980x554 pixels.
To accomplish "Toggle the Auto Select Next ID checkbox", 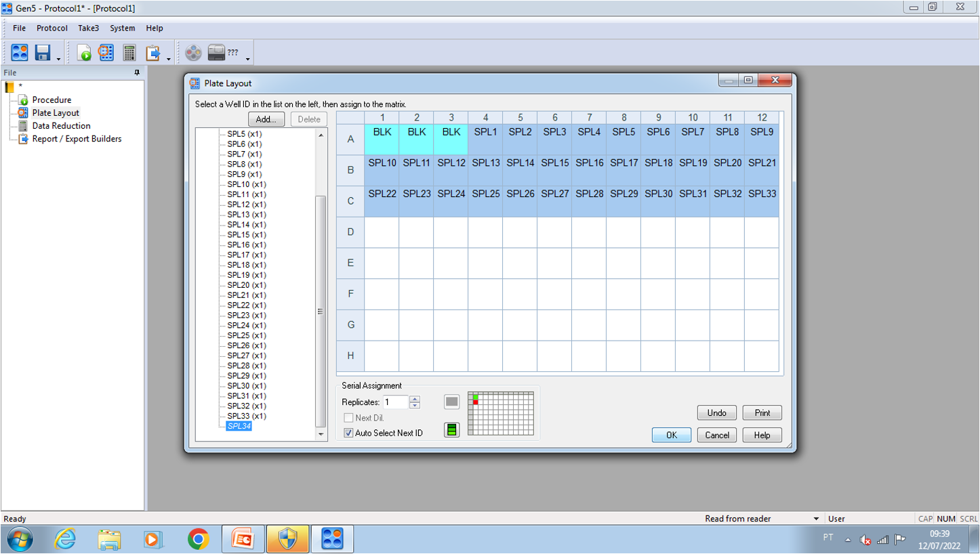I will pos(349,433).
